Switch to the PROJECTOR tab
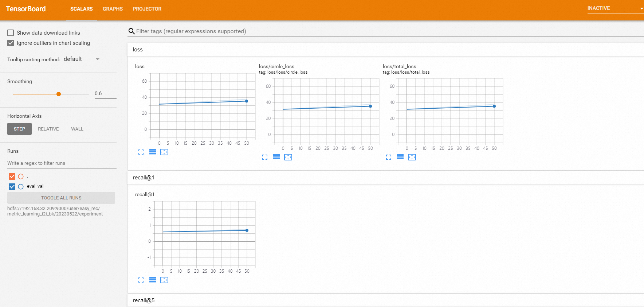 pos(147,9)
